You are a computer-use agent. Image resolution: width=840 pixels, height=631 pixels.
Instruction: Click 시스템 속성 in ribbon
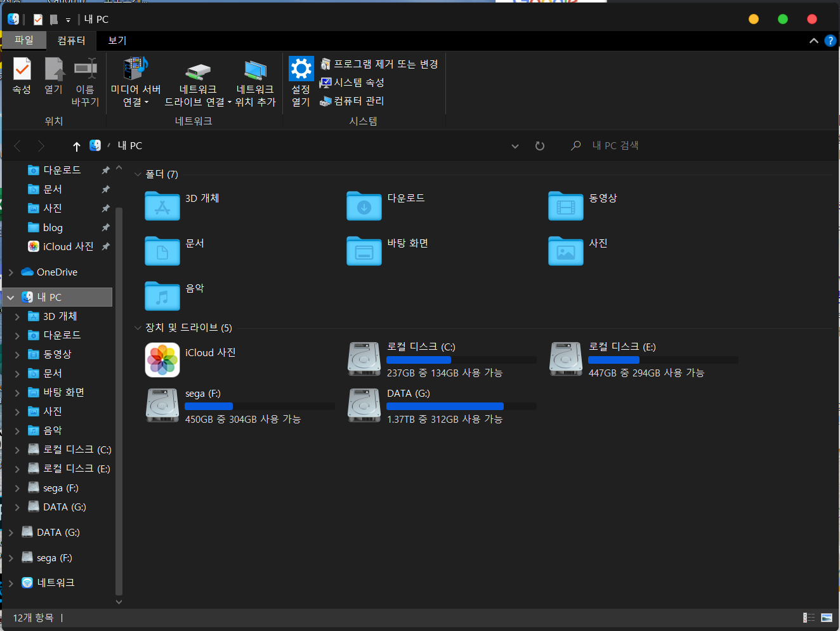pyautogui.click(x=352, y=83)
